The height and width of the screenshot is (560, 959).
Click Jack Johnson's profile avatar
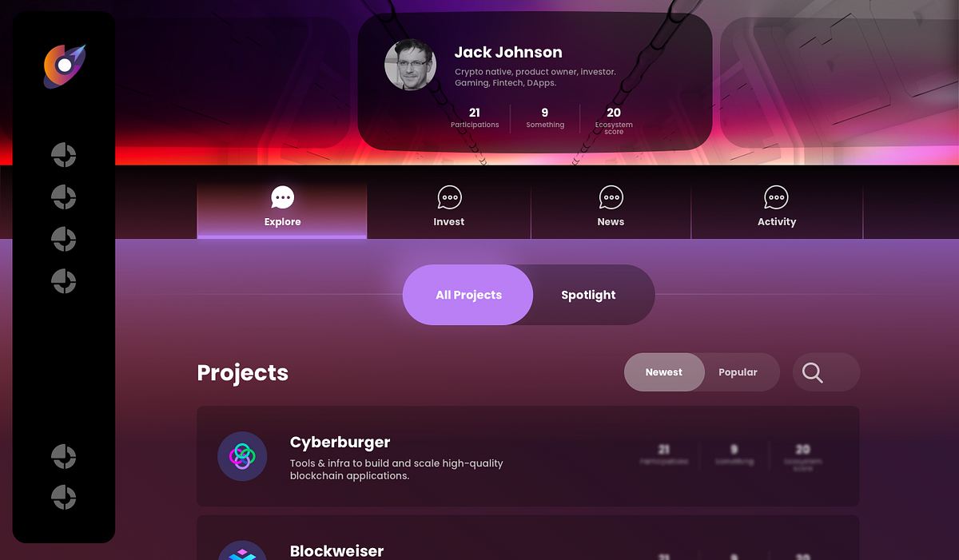click(410, 65)
